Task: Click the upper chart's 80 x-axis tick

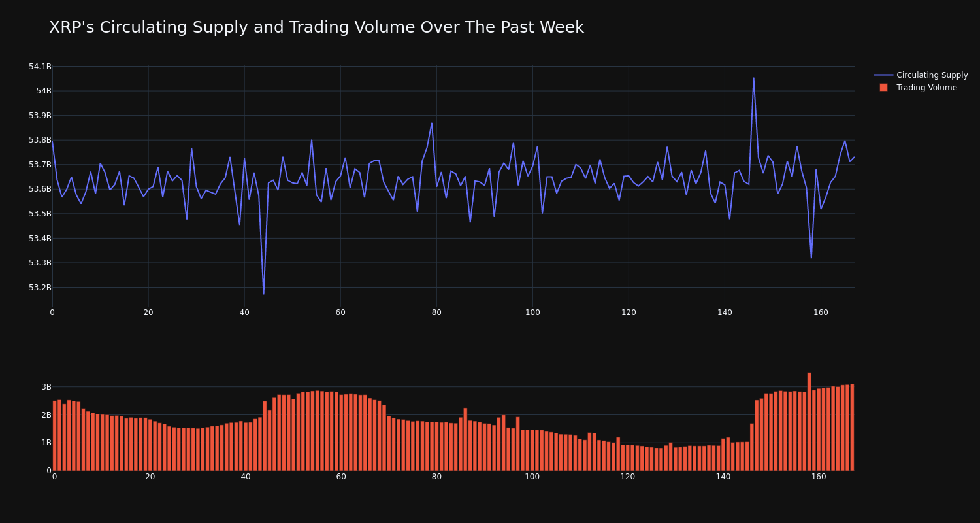Action: (x=436, y=312)
